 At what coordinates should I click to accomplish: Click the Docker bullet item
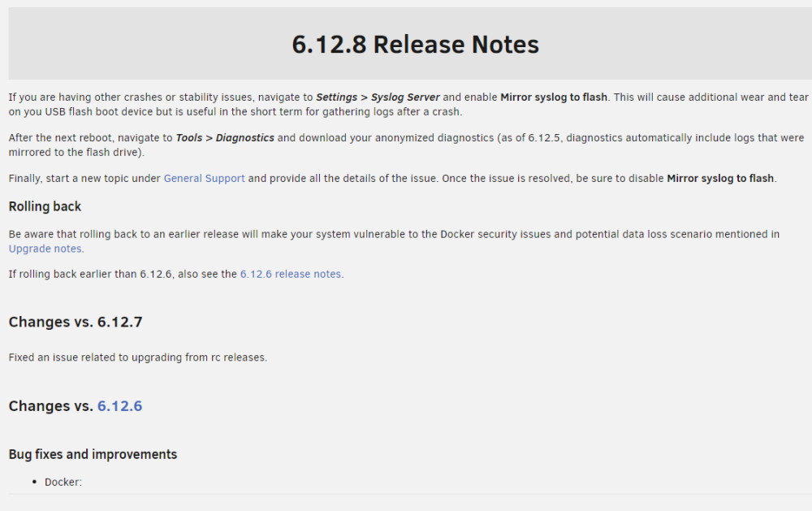(63, 482)
